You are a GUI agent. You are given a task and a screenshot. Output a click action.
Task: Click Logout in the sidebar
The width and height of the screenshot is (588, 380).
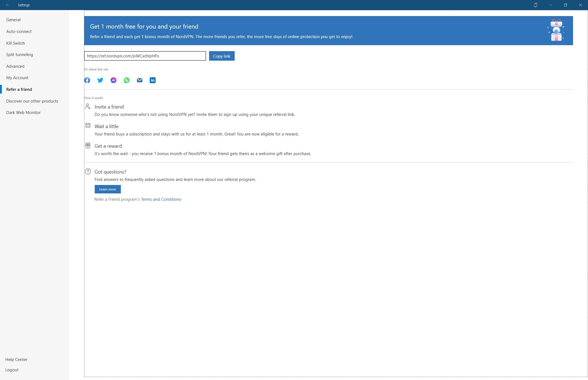click(x=12, y=370)
